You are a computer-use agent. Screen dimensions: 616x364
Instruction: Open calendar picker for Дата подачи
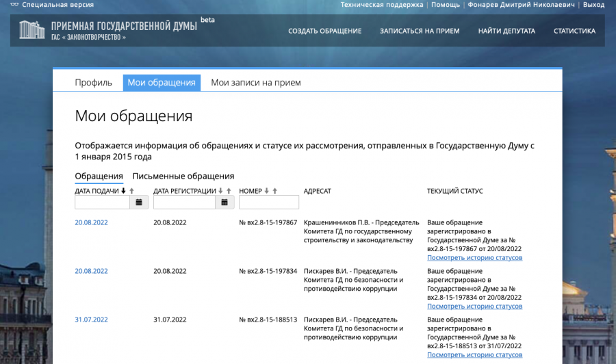(x=139, y=203)
